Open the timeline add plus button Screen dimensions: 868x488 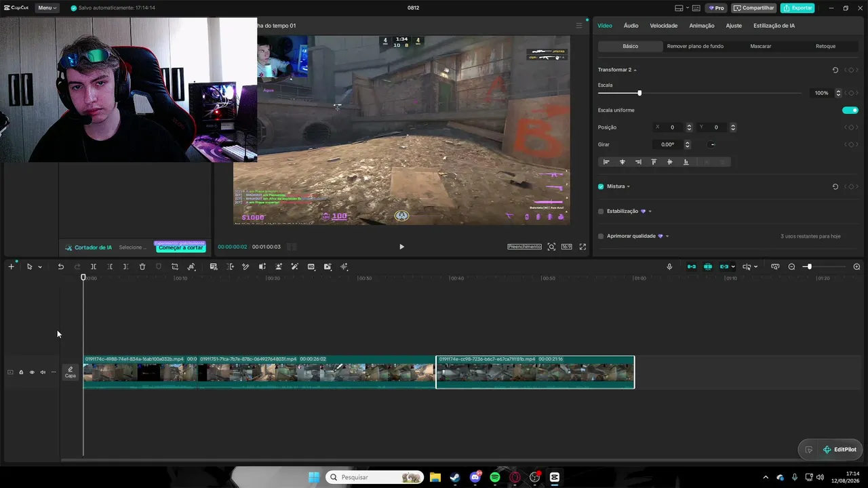pos(11,267)
